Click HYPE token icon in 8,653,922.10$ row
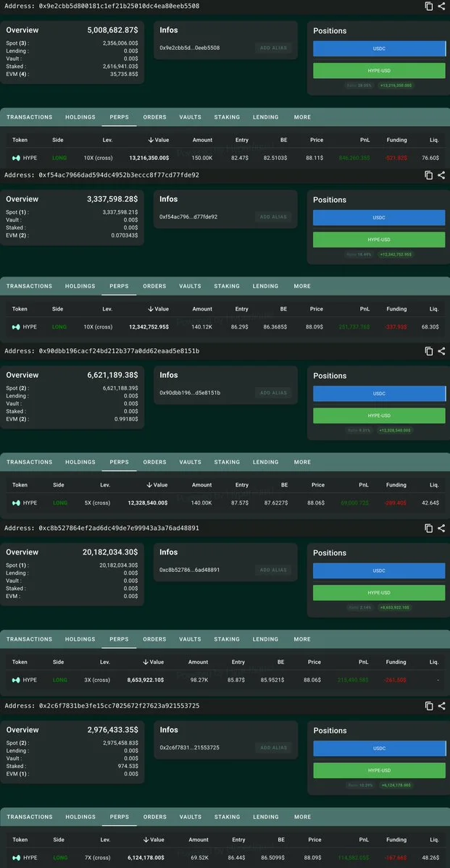 coord(16,680)
